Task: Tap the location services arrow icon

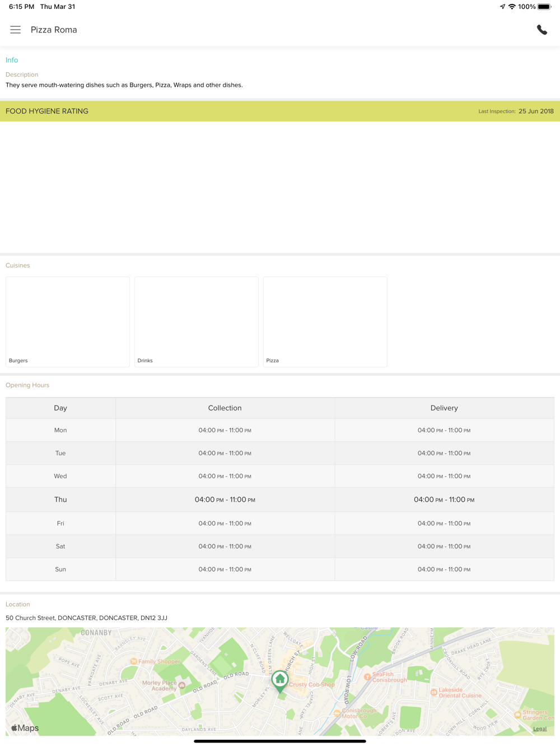Action: tap(502, 7)
